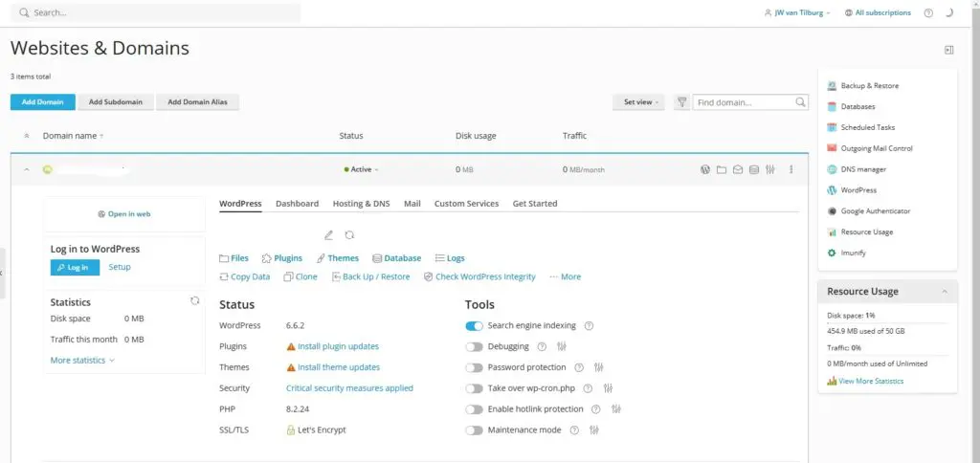Click the Add Domain button
The height and width of the screenshot is (463, 980).
pyautogui.click(x=42, y=101)
